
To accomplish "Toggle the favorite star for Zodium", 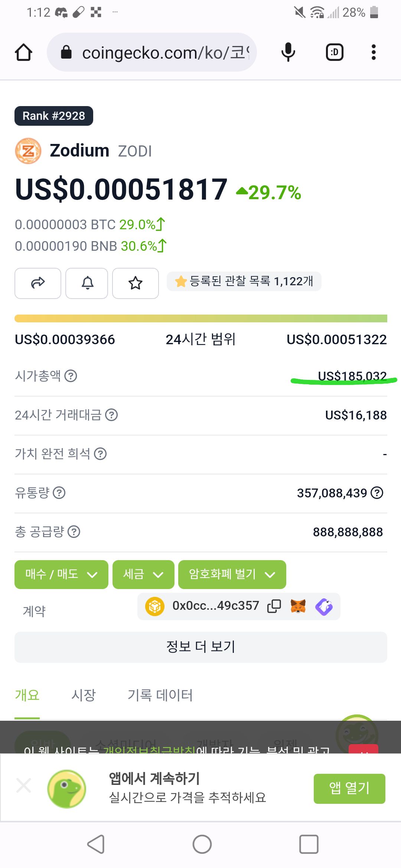I will [x=136, y=283].
